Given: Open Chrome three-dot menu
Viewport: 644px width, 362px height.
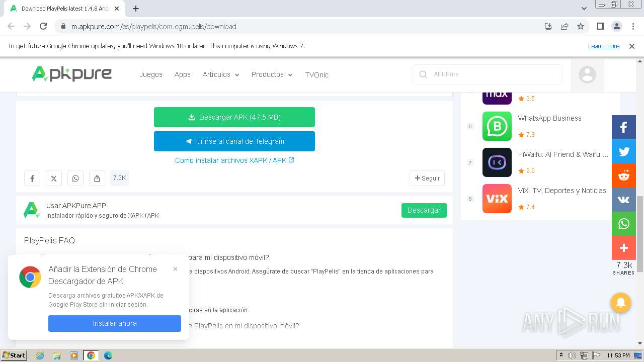Looking at the screenshot, I should tap(632, 26).
